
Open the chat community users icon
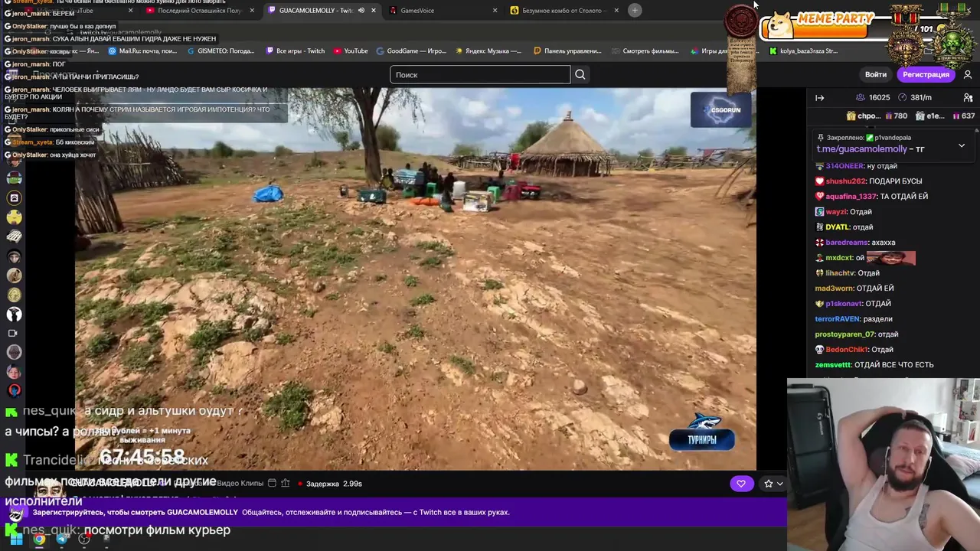968,97
